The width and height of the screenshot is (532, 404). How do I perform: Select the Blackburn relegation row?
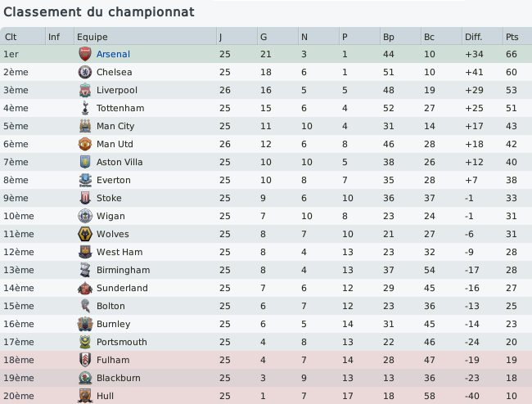tap(266, 378)
